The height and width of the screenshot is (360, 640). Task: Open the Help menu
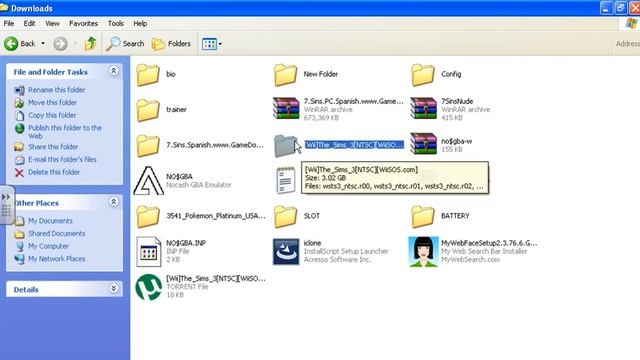point(140,23)
